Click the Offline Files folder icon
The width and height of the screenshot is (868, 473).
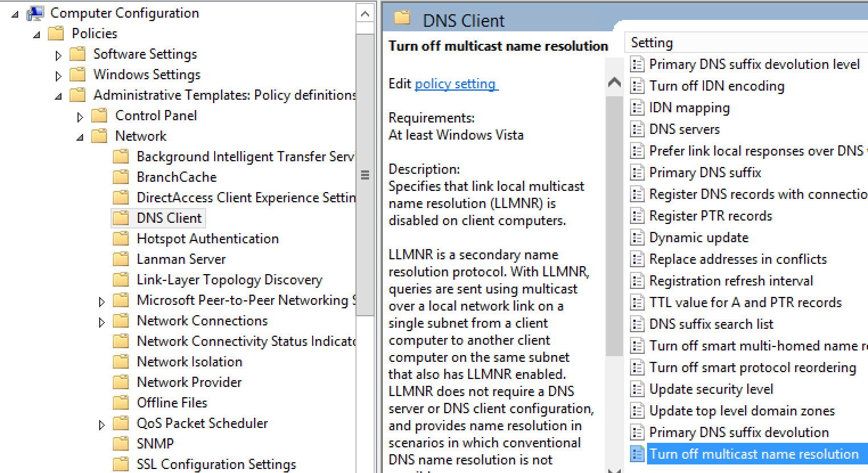coord(121,403)
